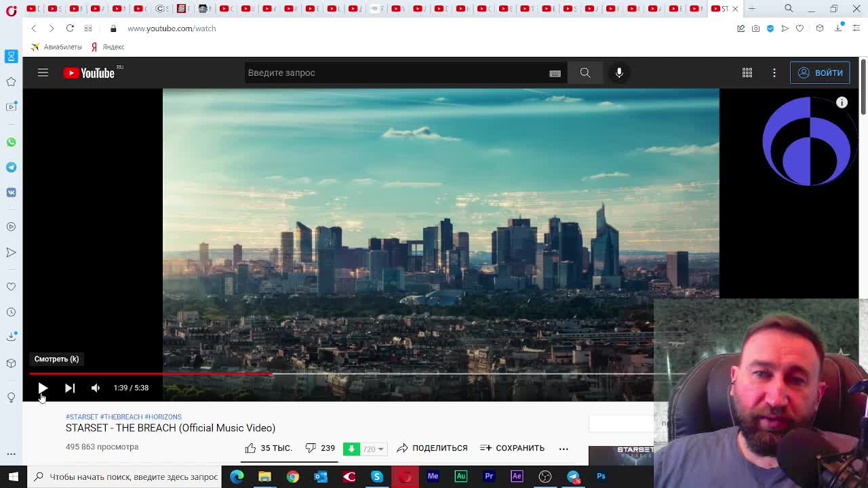Click the Windows taskbar search box
Viewport: 868px width, 488px height.
125,476
